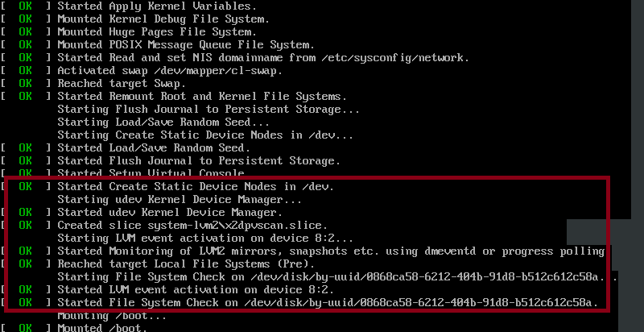Click the "Mounted Huge Pages File System" message
644x332 pixels.
tap(157, 31)
